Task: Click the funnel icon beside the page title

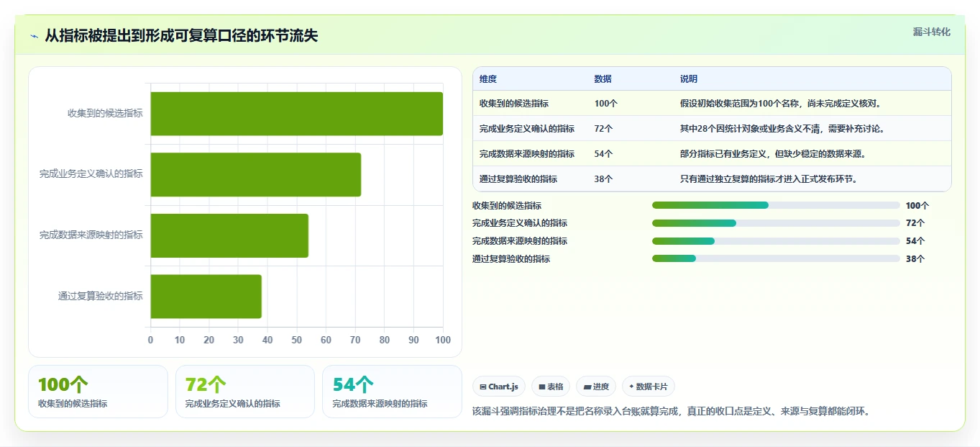Action: coord(35,36)
